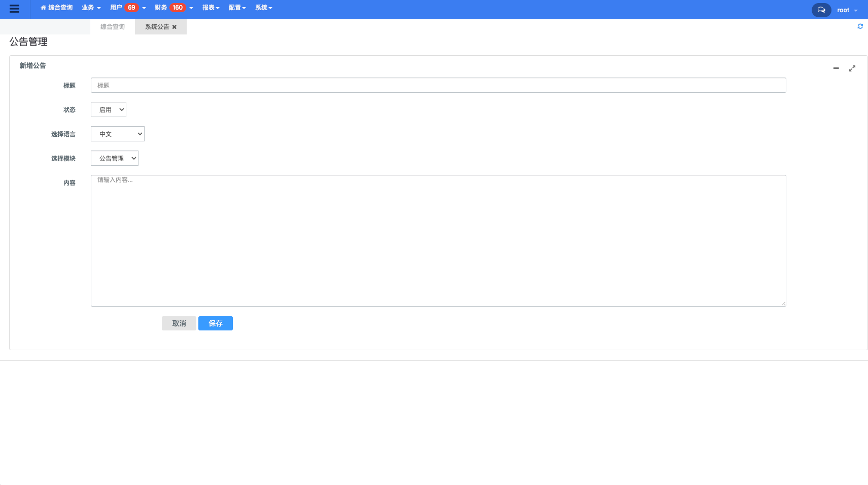Open the 业务 dropdown menu
This screenshot has width=868, height=485.
pos(91,8)
